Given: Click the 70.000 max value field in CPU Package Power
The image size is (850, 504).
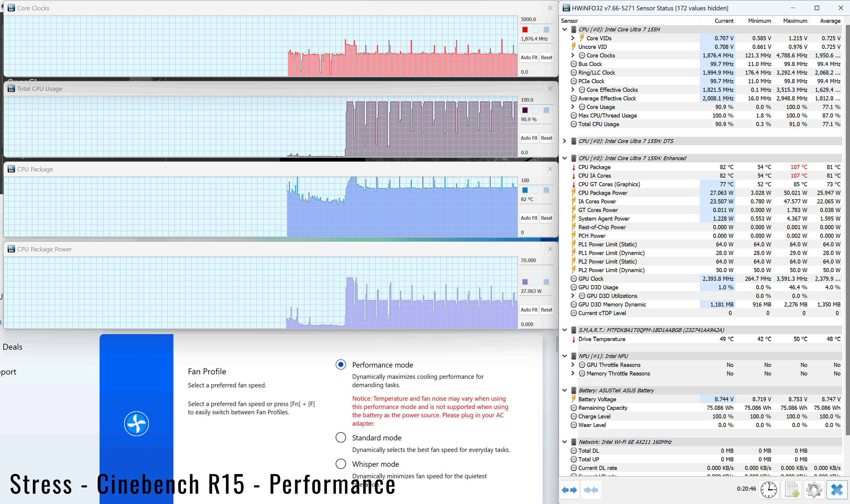Looking at the screenshot, I should [x=536, y=261].
